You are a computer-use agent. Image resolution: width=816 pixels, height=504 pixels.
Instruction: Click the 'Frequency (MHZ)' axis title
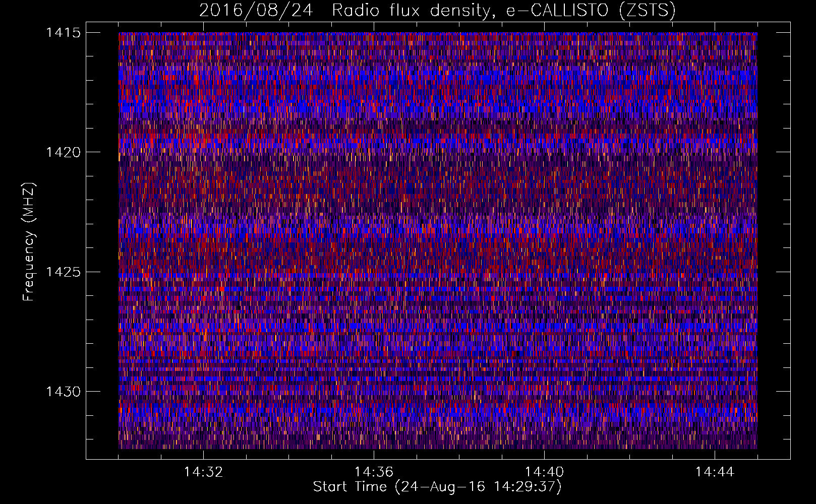point(29,242)
